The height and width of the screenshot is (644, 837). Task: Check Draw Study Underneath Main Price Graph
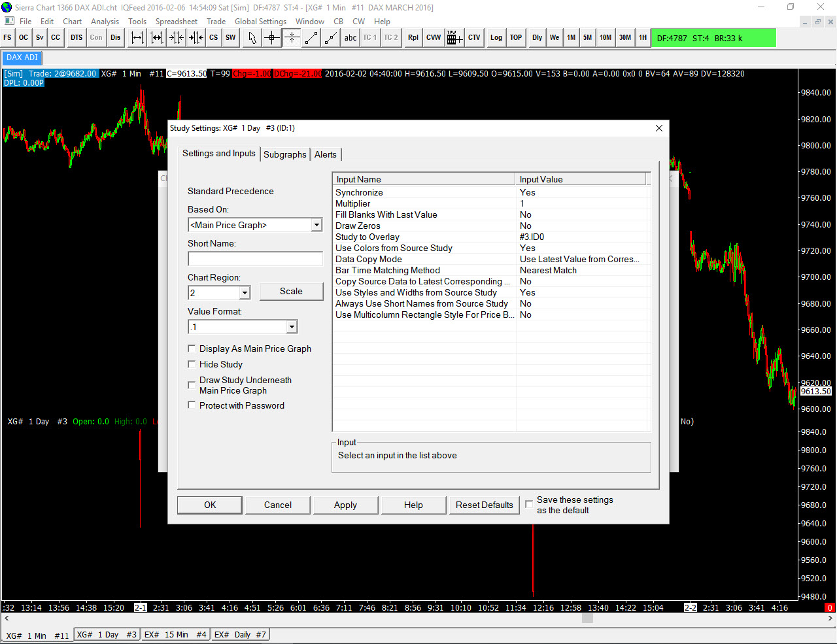(x=192, y=385)
